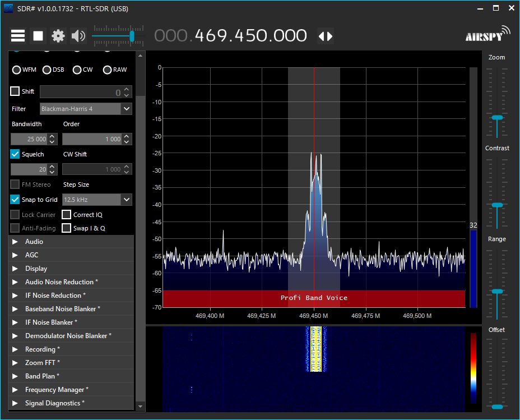The image size is (520, 420).
Task: Click the SDR# application icon in title bar
Action: [8, 8]
